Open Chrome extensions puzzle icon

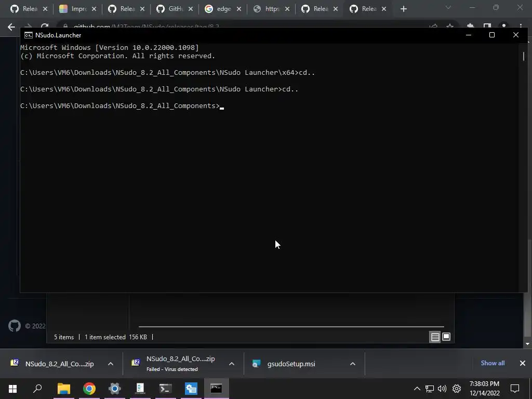470,26
